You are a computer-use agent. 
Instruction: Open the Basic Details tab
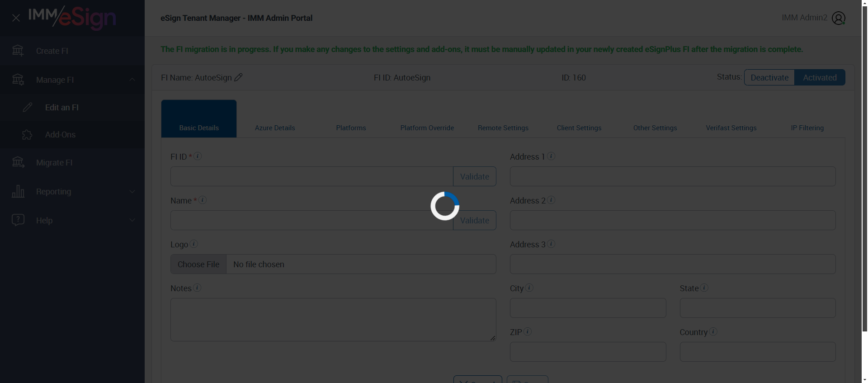point(199,118)
